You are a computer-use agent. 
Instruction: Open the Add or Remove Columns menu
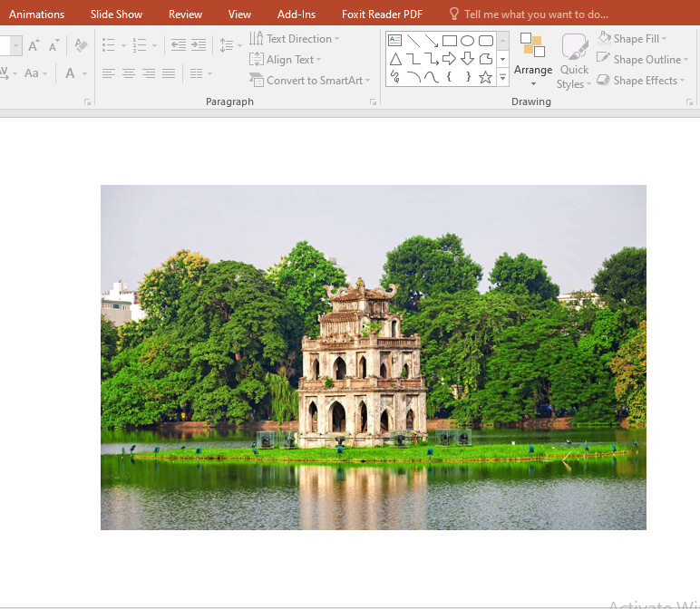[200, 73]
